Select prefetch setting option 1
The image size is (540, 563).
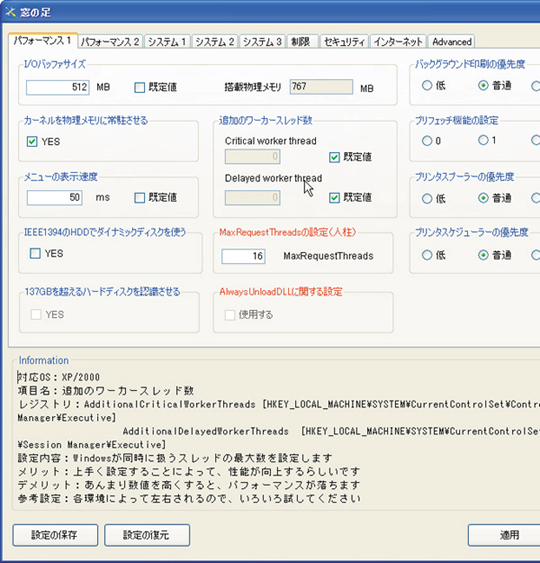[x=483, y=140]
